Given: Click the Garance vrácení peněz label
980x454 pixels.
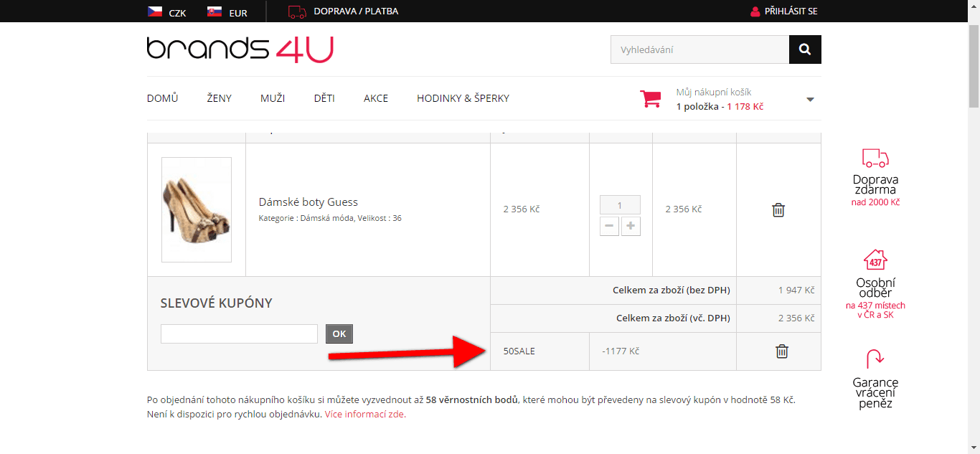Looking at the screenshot, I should (x=875, y=393).
